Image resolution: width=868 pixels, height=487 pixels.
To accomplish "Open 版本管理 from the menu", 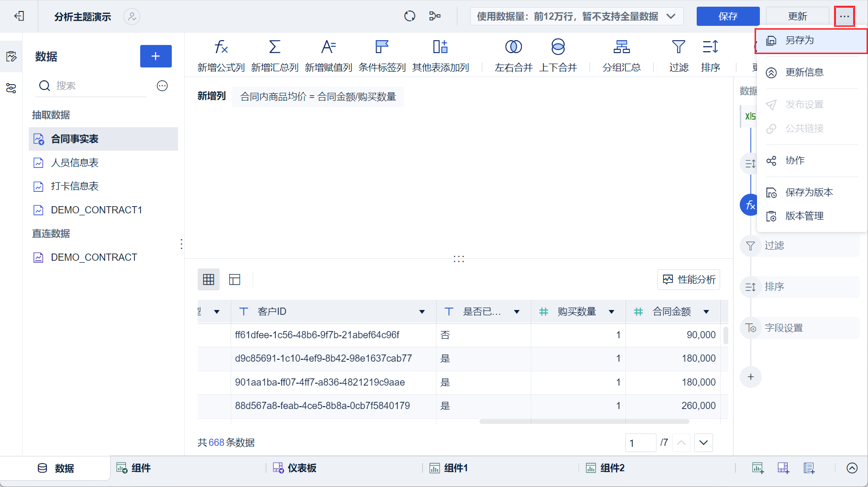I will point(811,216).
